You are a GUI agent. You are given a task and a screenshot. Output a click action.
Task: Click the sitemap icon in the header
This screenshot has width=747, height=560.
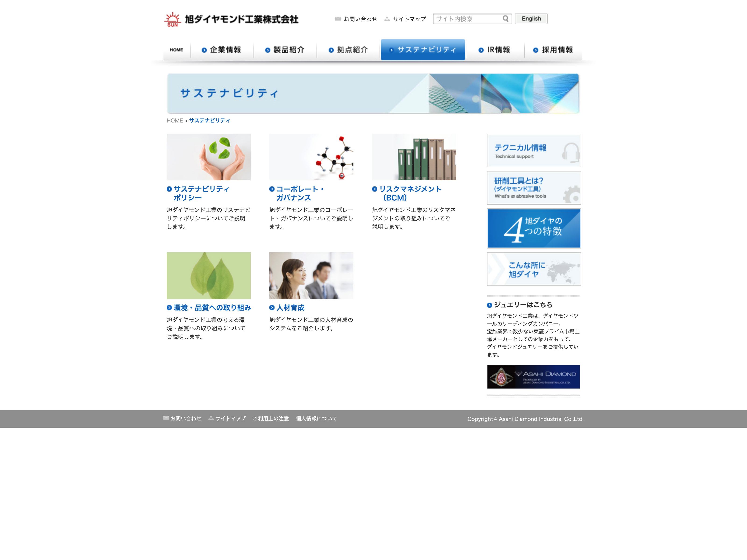click(387, 19)
